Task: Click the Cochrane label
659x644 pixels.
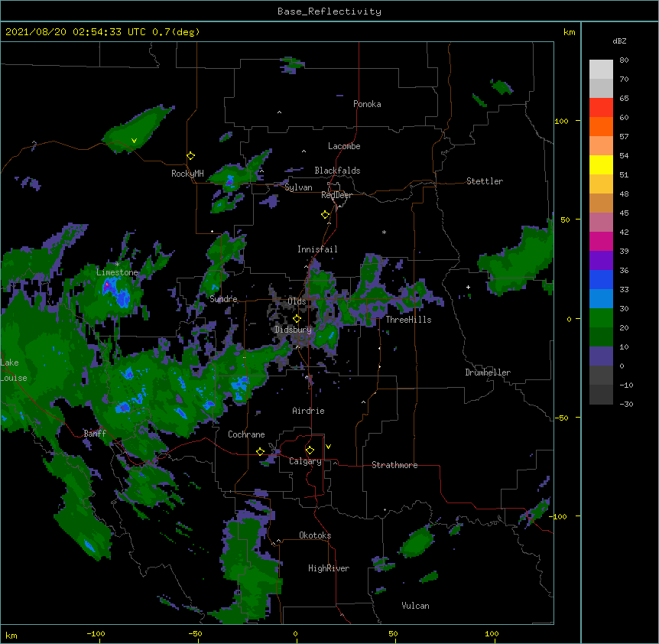Action: pos(246,434)
